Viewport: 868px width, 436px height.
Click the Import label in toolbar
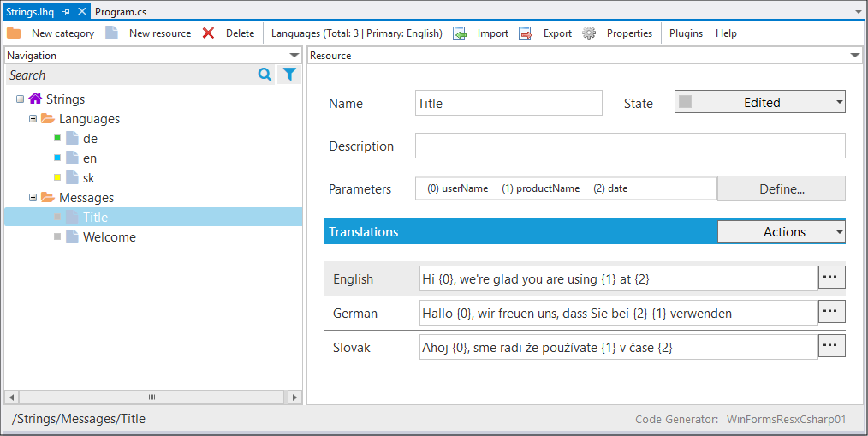click(493, 33)
